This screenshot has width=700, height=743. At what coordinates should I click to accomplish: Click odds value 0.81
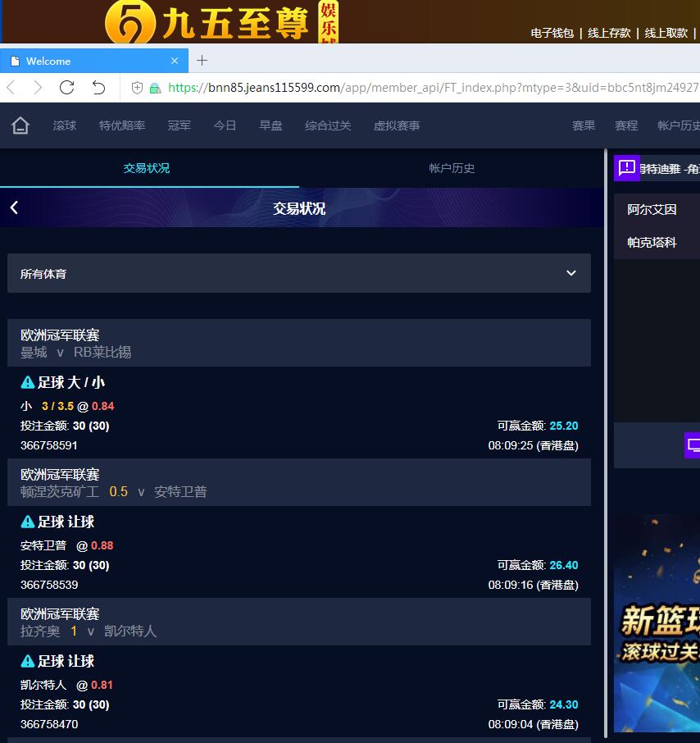[x=102, y=685]
